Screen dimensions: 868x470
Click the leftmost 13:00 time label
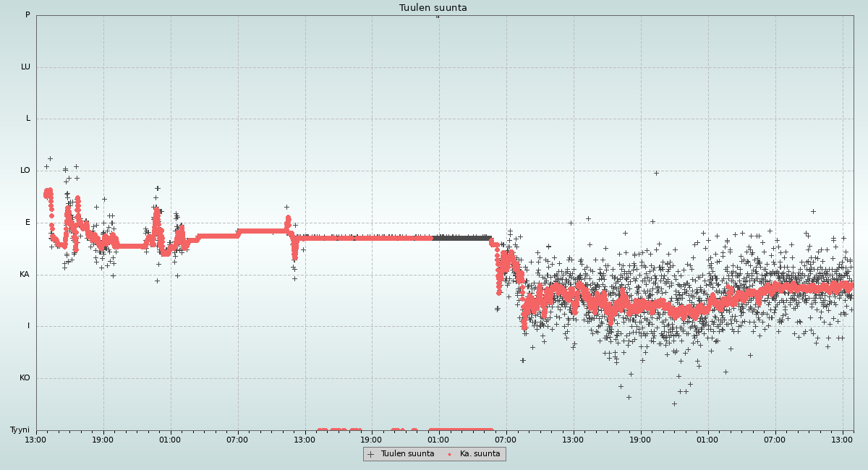[36, 440]
